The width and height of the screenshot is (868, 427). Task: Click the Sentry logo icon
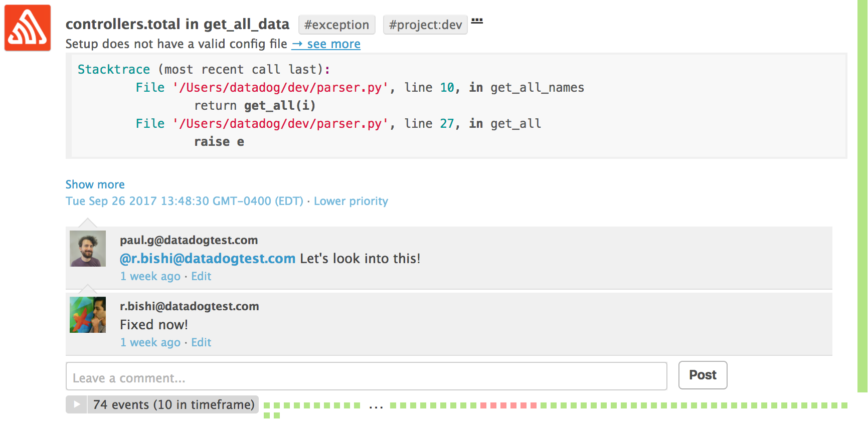[28, 28]
